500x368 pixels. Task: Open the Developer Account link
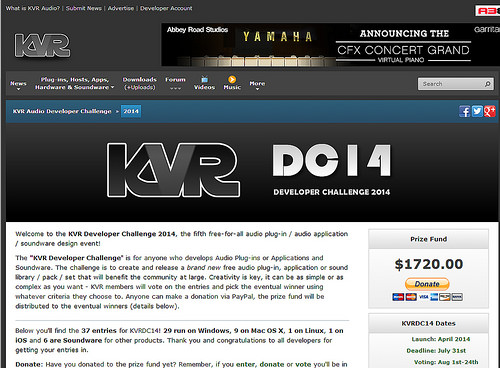point(166,8)
